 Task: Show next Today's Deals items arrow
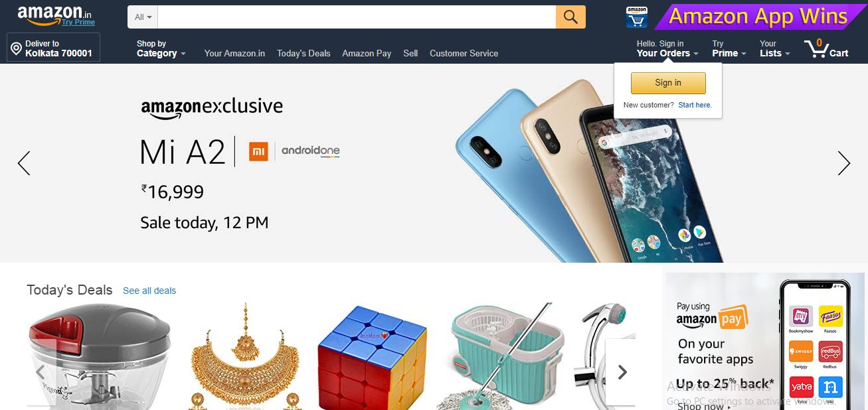coord(622,372)
